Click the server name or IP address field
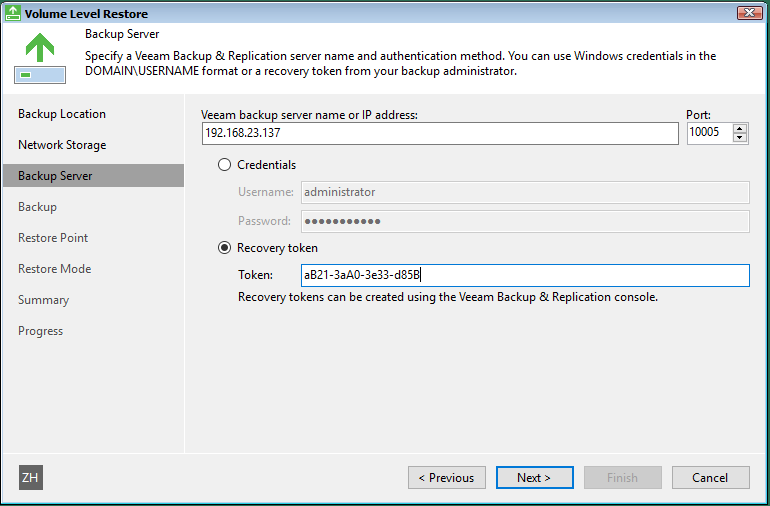The image size is (770, 506). 440,133
